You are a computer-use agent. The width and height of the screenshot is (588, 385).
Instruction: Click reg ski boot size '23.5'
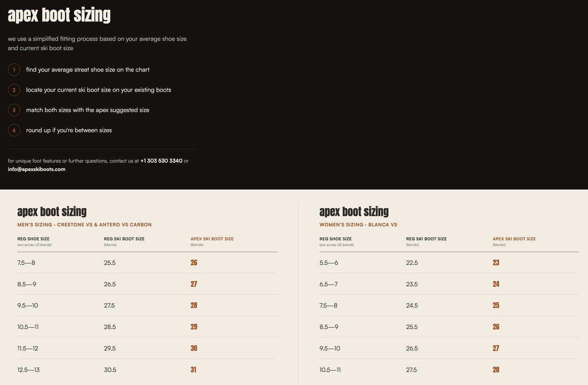412,284
